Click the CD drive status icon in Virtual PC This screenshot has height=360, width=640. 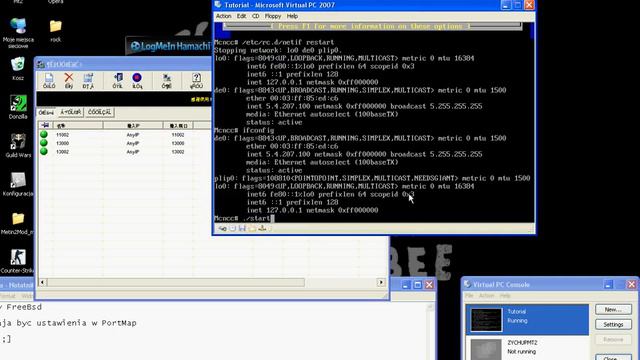[233, 229]
